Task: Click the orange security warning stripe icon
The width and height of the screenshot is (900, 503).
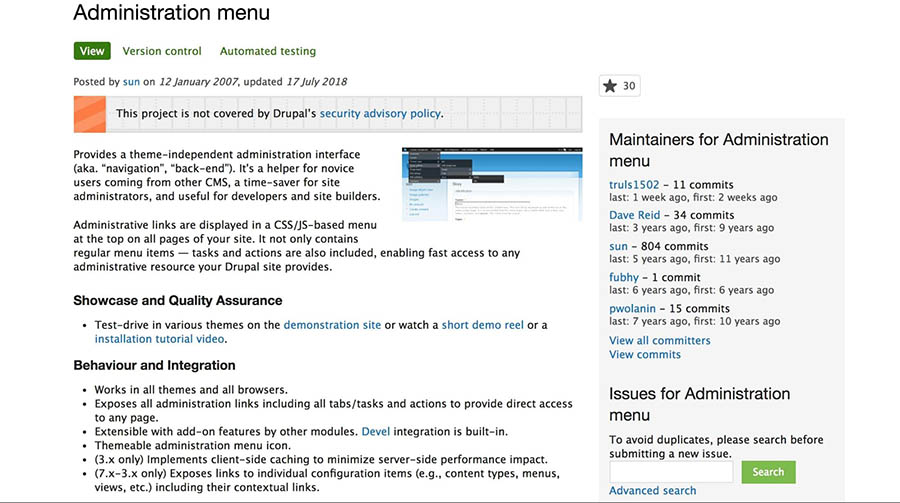Action: (90, 114)
